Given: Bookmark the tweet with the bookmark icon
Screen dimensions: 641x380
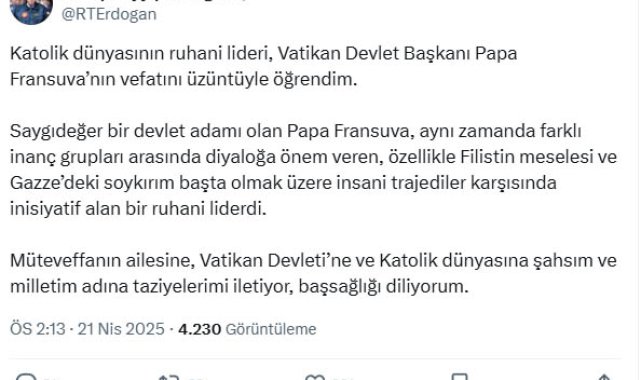Looking at the screenshot, I should pos(459,377).
